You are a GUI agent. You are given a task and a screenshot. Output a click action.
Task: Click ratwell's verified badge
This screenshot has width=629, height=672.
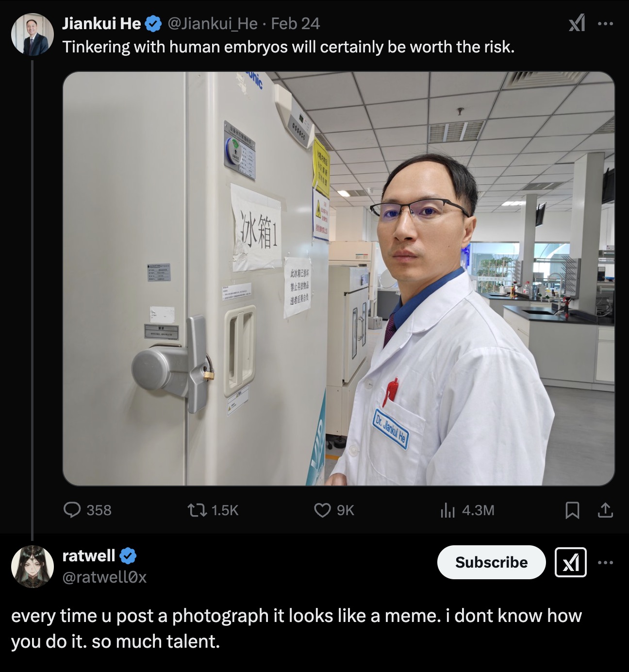coord(128,556)
